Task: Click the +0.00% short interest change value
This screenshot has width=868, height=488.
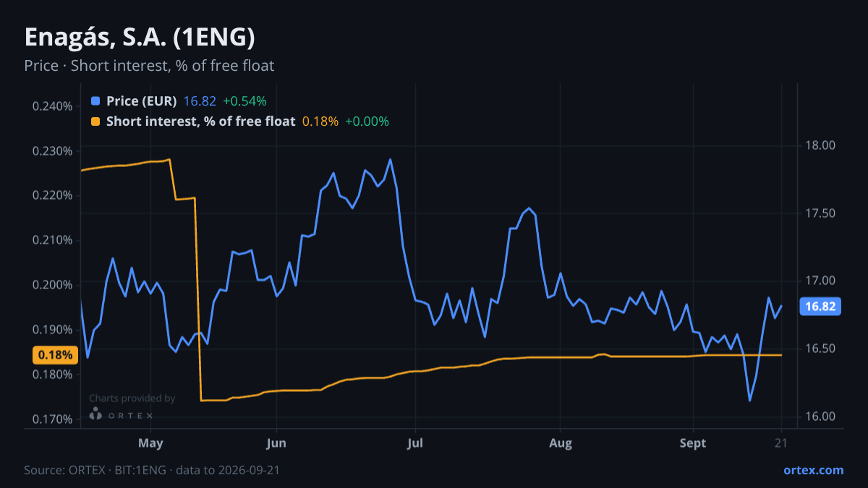Action: point(367,121)
